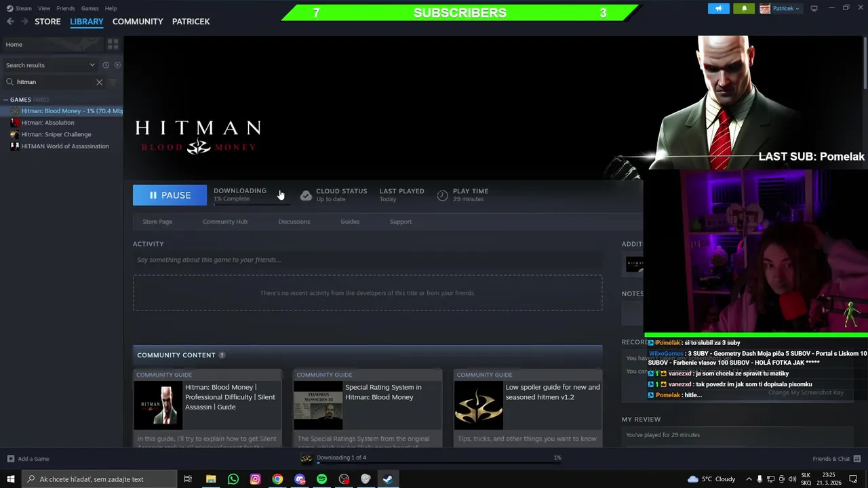
Task: Click the activity status text box
Action: pyautogui.click(x=368, y=260)
